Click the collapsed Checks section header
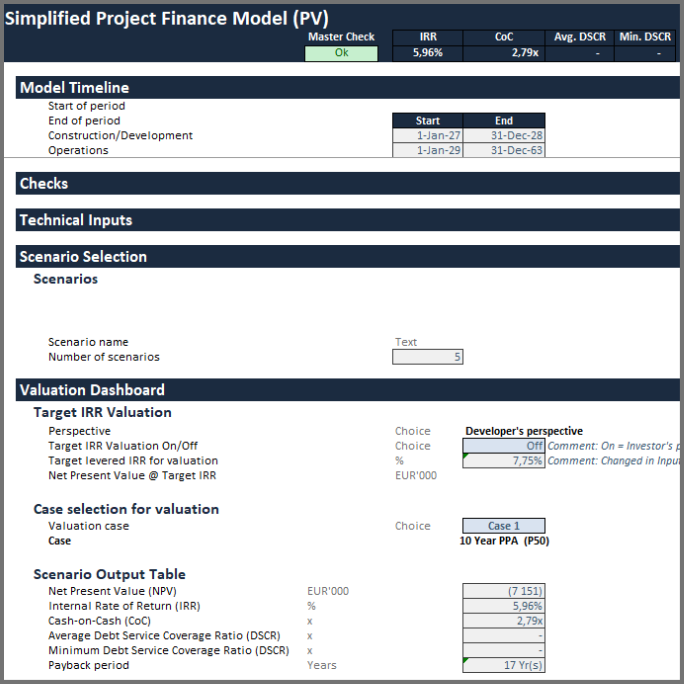Screen dimensions: 684x684 click(x=44, y=184)
